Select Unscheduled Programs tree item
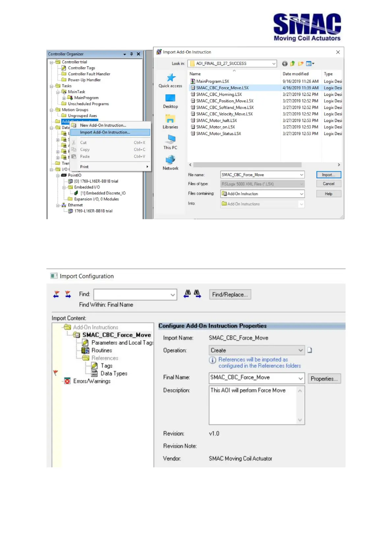The image size is (392, 555). click(x=88, y=104)
